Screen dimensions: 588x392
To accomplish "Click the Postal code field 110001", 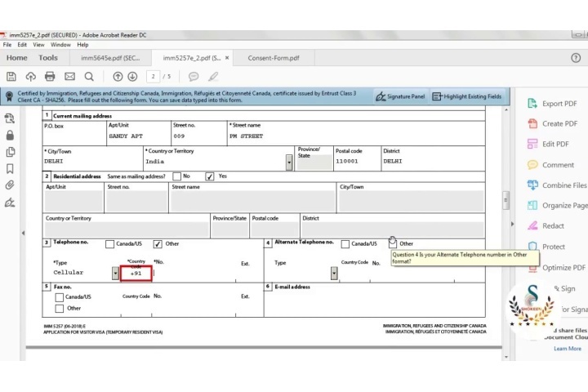I will click(x=357, y=162).
